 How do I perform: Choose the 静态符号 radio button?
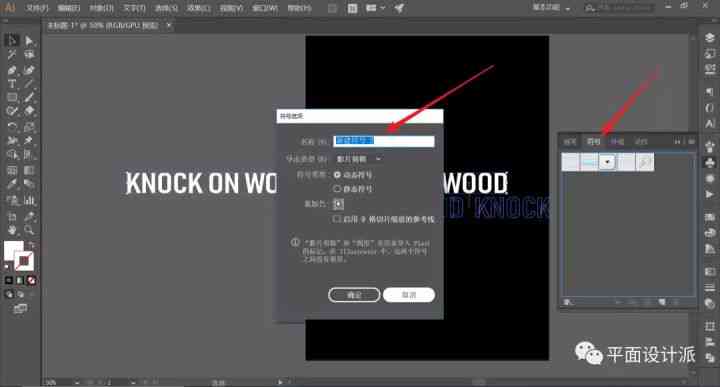coord(338,189)
